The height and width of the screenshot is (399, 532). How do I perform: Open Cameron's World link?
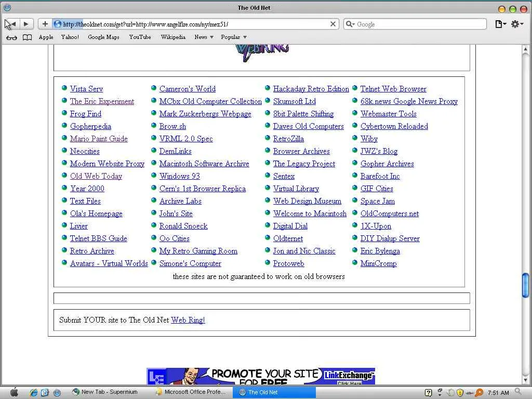point(188,89)
